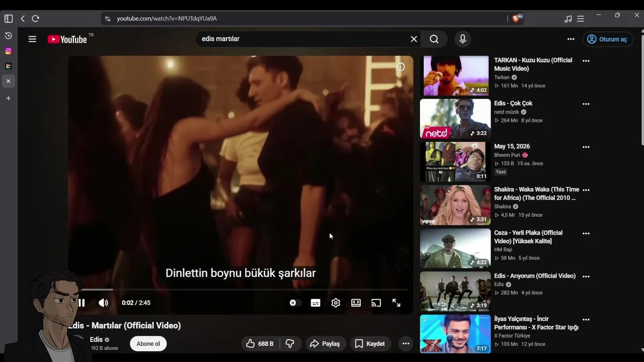The width and height of the screenshot is (644, 362).
Task: Switch to theater mode icon
Action: (x=356, y=303)
